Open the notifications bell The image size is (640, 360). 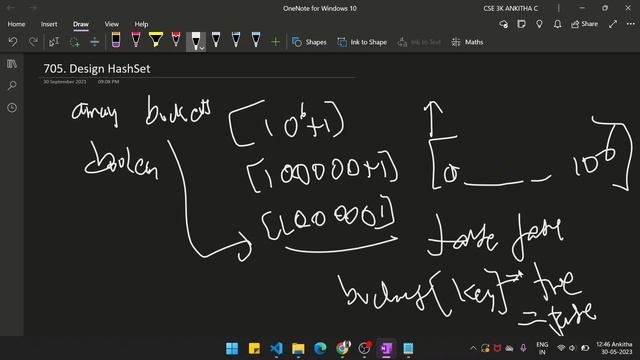(x=557, y=24)
